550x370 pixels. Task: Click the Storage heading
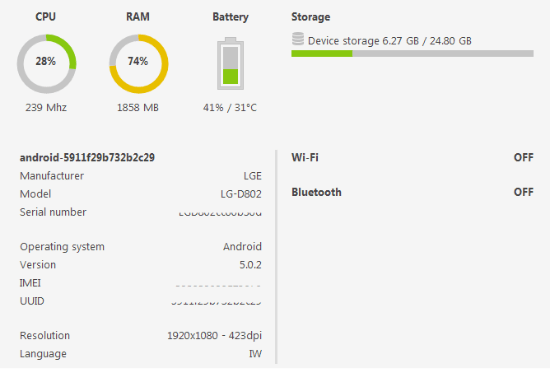(311, 17)
